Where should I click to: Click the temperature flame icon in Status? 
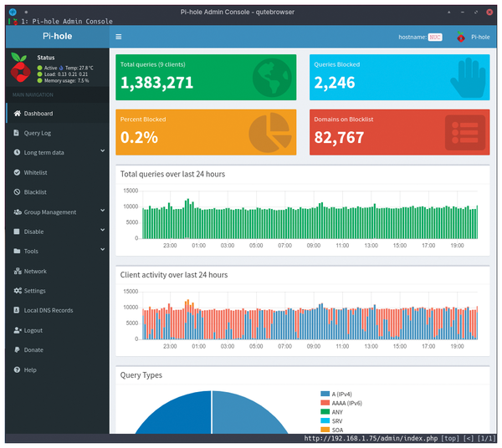[x=61, y=68]
